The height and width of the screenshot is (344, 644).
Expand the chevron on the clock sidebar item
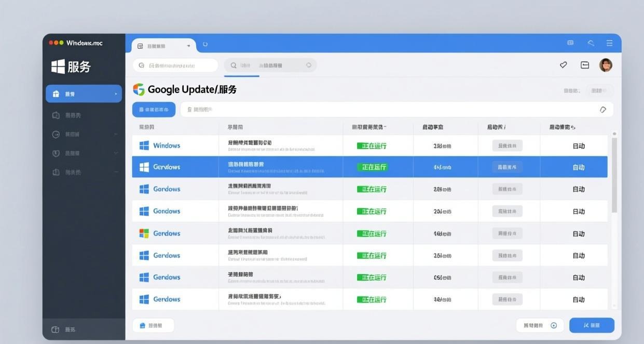point(115,134)
